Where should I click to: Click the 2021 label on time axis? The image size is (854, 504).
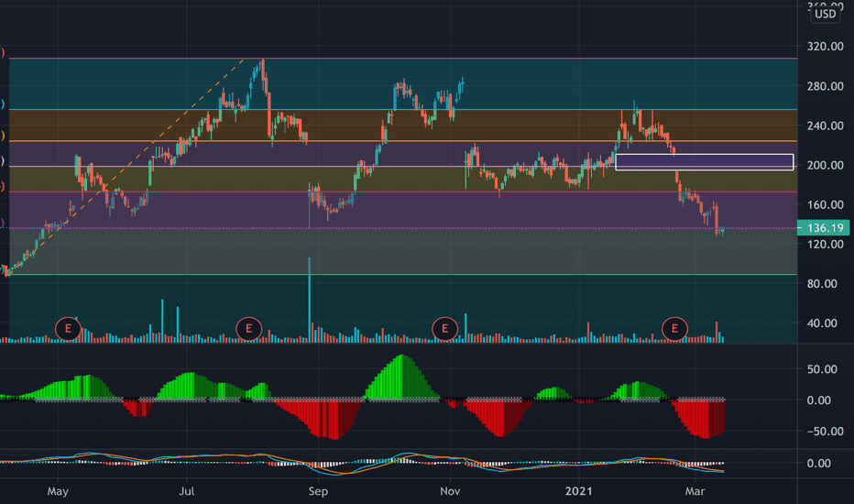click(x=578, y=491)
